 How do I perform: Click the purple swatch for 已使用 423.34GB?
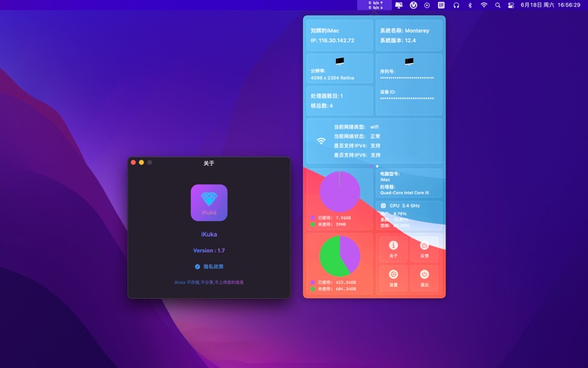(313, 283)
